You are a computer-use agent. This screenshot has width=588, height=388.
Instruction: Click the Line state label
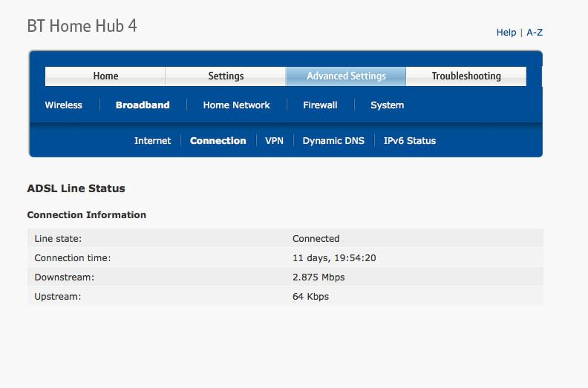58,238
